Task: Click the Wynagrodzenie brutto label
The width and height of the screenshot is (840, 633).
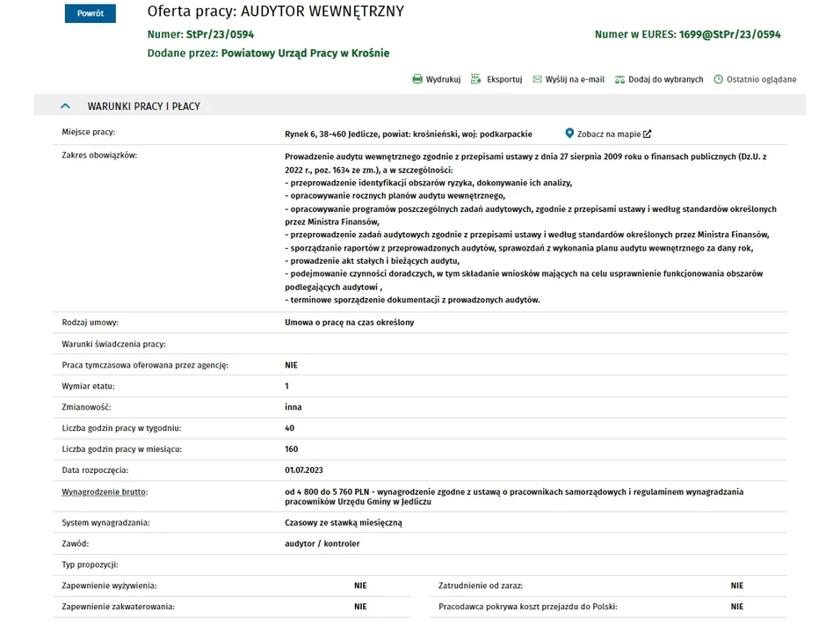Action: [x=105, y=492]
